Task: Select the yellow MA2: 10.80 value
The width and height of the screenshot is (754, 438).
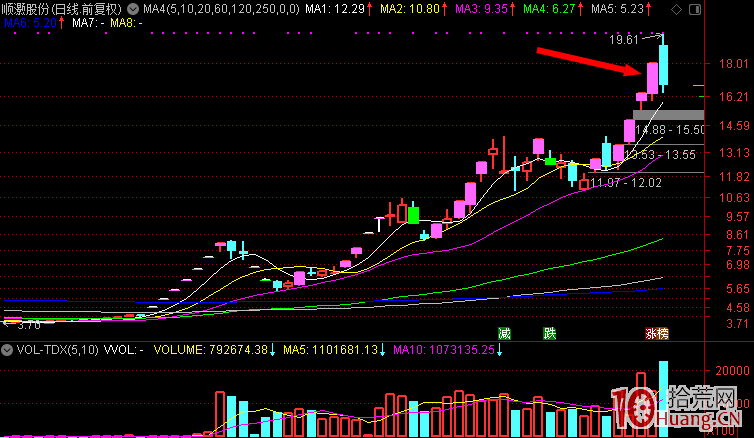Action: click(410, 9)
